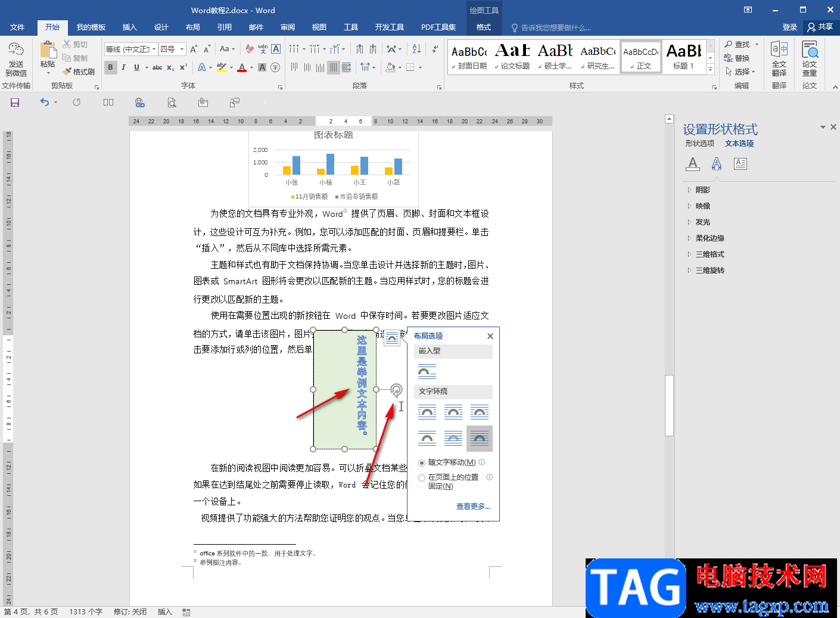Open the 文件 menu tab

coord(17,27)
